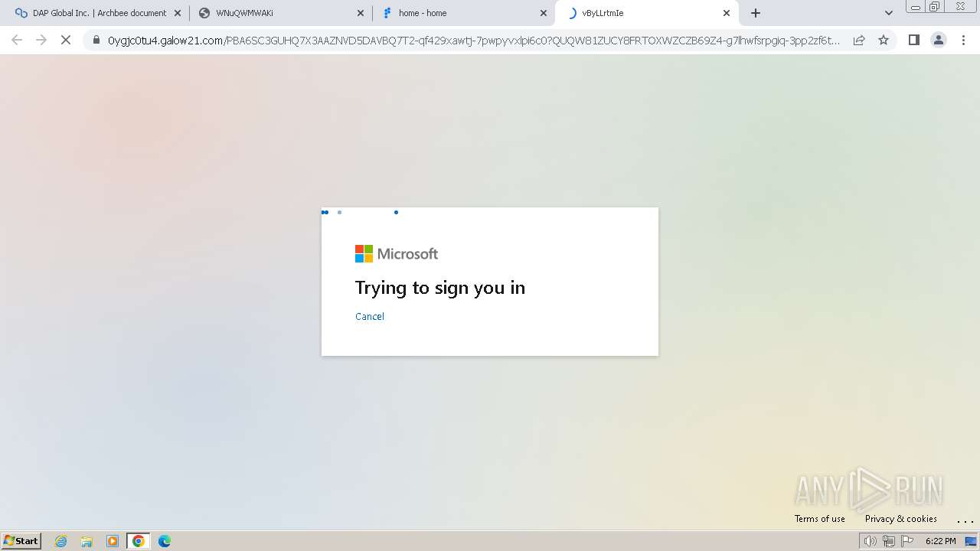Open Action Center flag icon
The height and width of the screenshot is (551, 980).
pyautogui.click(x=907, y=541)
